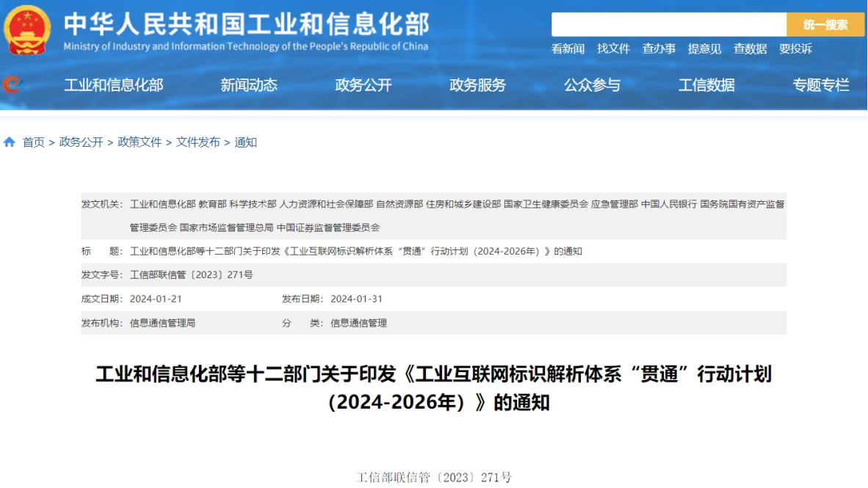
Task: Open the 工信数据 navigation menu
Action: tap(707, 84)
